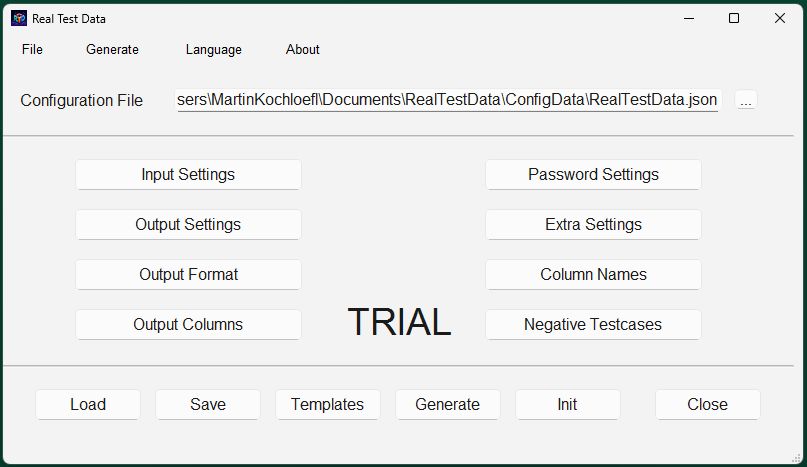Click the Close button at bottom right

click(708, 404)
